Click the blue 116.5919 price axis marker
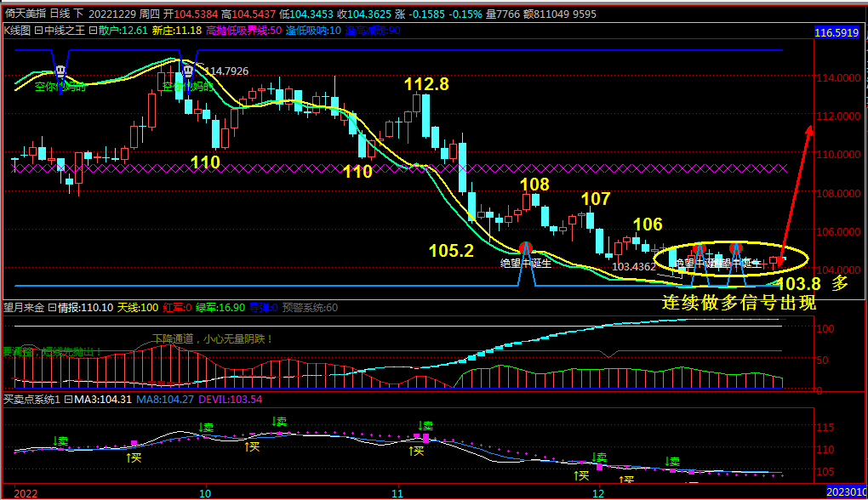868x500 pixels. pyautogui.click(x=837, y=32)
